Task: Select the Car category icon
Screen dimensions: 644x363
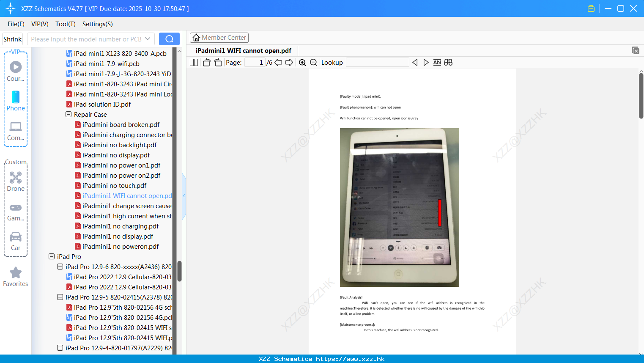Action: [x=16, y=241]
